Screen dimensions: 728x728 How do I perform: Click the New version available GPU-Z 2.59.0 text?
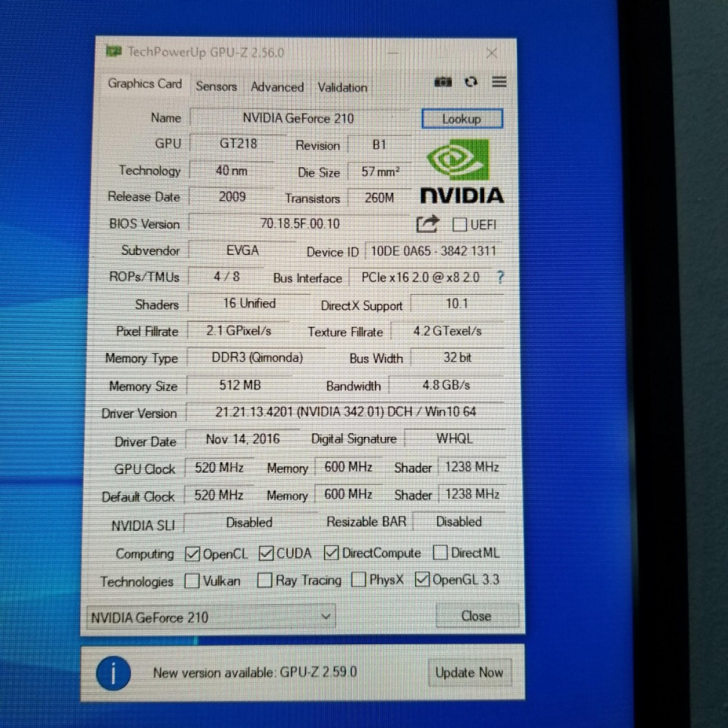(255, 673)
